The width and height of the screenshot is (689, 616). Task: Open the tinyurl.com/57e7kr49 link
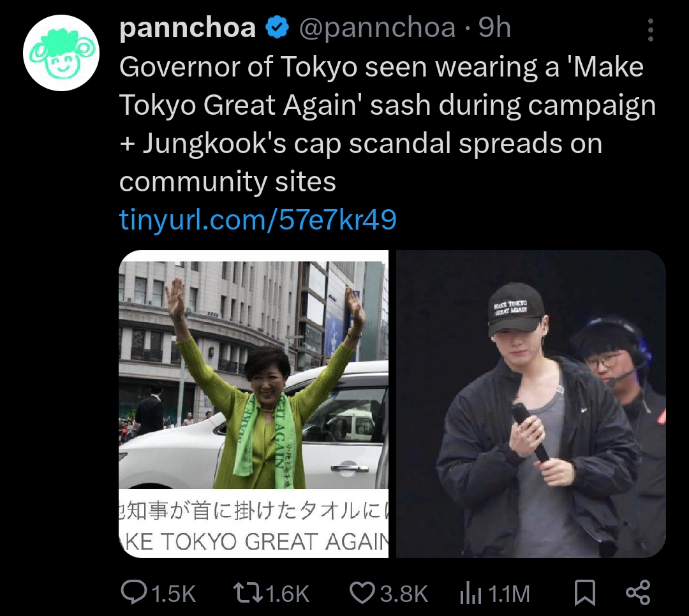click(258, 220)
